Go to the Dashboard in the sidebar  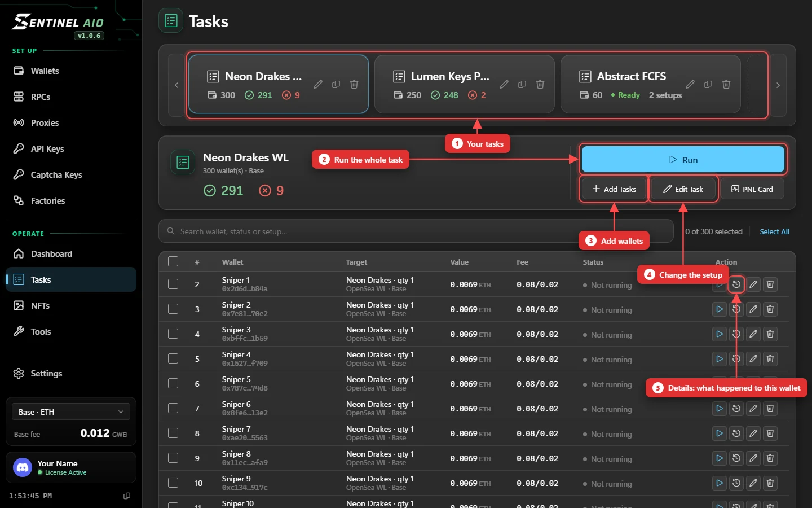pyautogui.click(x=71, y=254)
